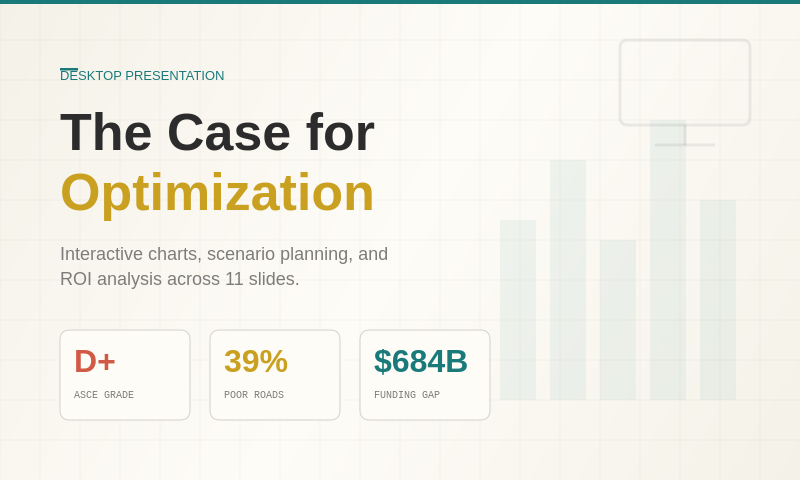Click the DESKTOP PRESENTATION label
The image size is (800, 480).
(x=142, y=75)
